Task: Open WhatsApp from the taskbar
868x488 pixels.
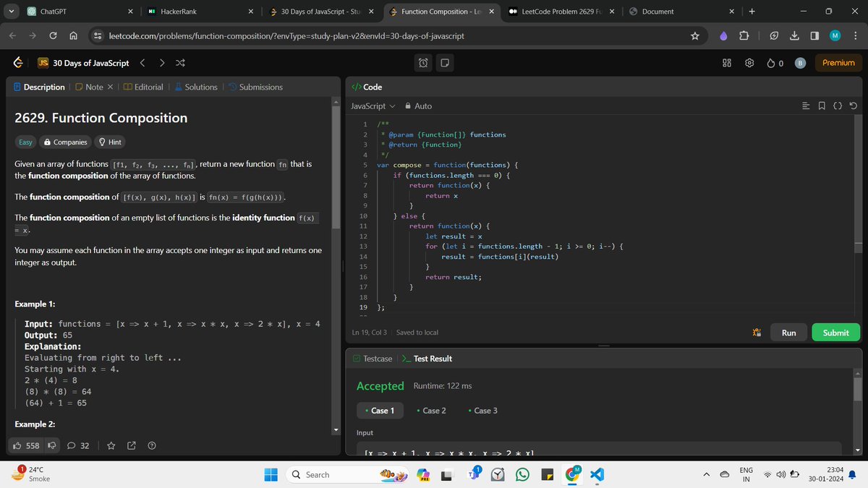Action: click(x=522, y=475)
